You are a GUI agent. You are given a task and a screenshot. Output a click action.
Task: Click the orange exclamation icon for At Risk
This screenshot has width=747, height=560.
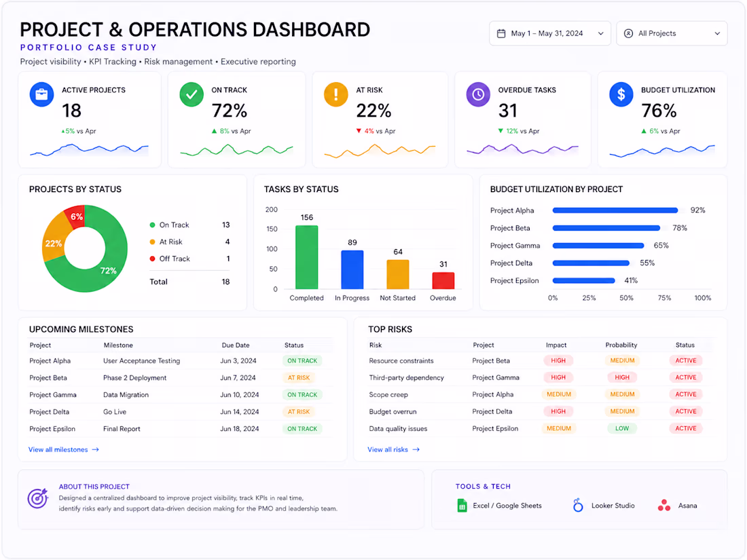[x=336, y=94]
